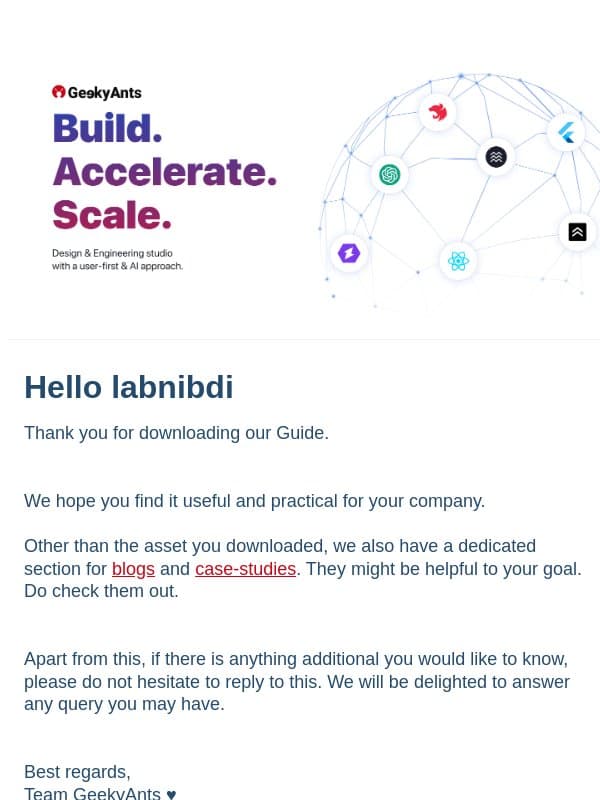The height and width of the screenshot is (800, 600).
Task: Click the paragraph about replying with queries
Action: [x=297, y=681]
